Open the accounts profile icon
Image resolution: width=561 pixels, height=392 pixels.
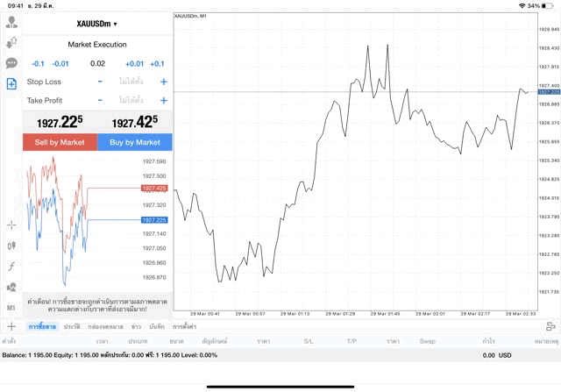pos(11,23)
